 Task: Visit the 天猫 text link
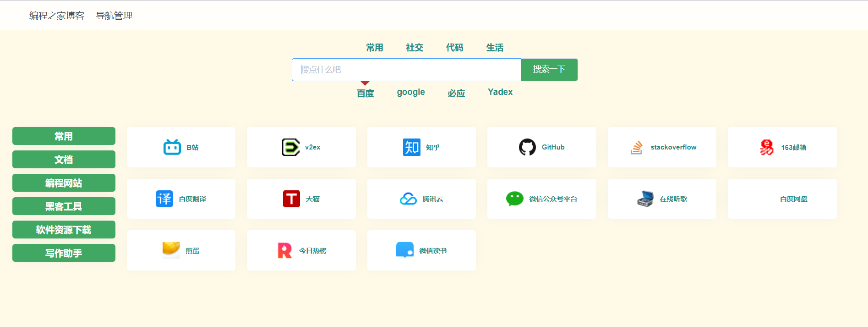click(x=313, y=199)
